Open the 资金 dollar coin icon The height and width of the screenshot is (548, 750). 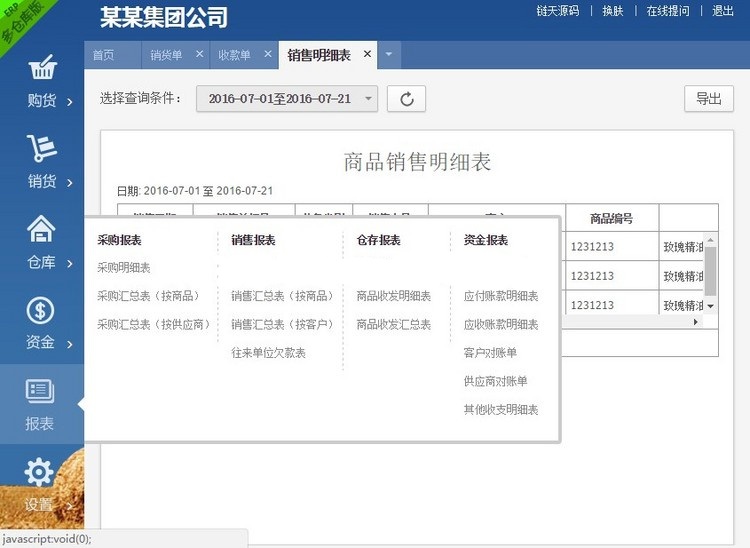pyautogui.click(x=40, y=310)
